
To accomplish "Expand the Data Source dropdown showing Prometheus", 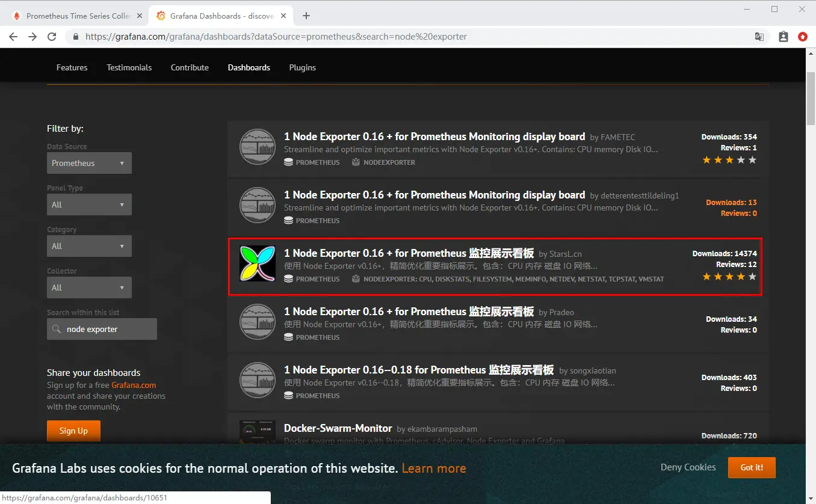I will (89, 163).
